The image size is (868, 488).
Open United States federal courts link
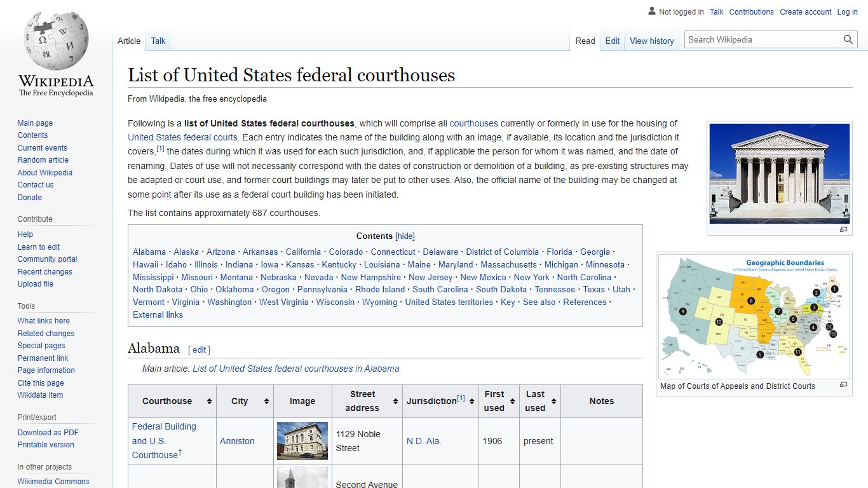pos(182,137)
